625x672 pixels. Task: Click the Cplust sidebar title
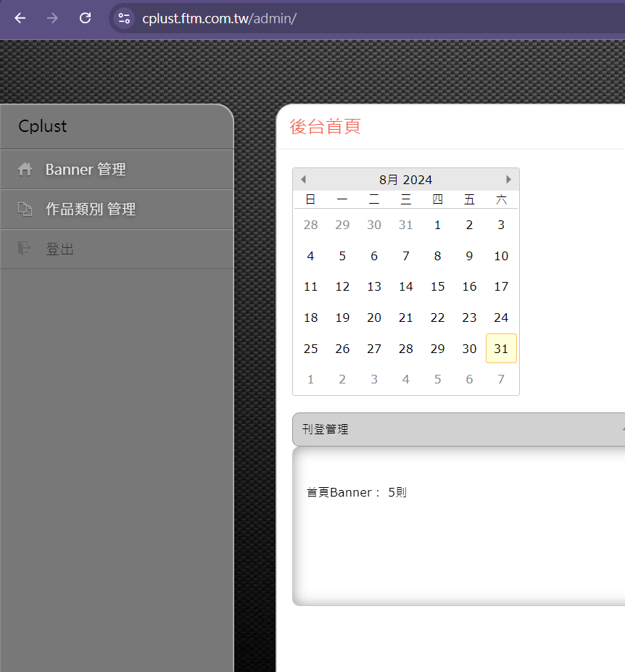coord(43,126)
